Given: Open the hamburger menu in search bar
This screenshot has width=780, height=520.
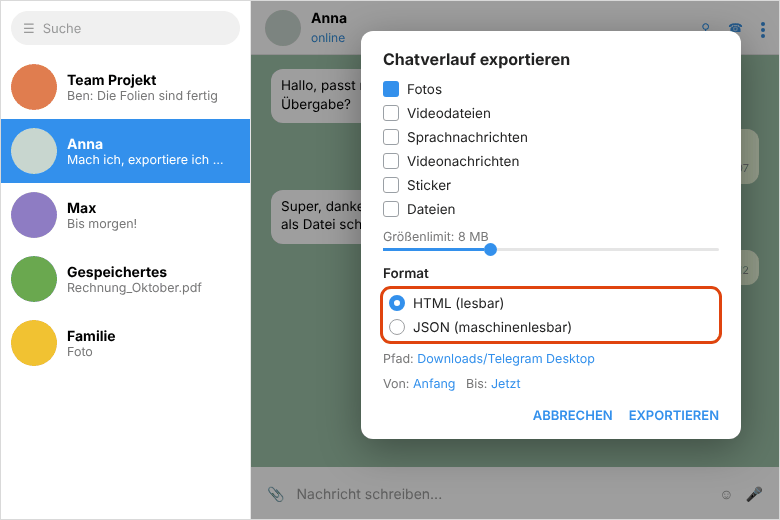Looking at the screenshot, I should (x=29, y=28).
